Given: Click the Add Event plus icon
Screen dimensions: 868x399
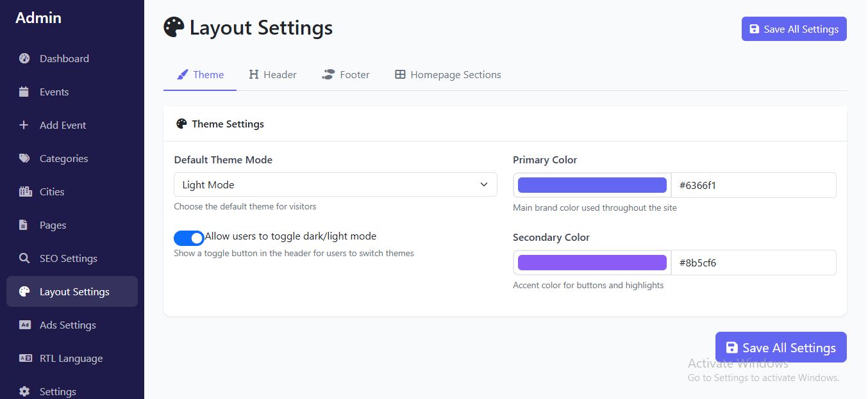Looking at the screenshot, I should [24, 126].
